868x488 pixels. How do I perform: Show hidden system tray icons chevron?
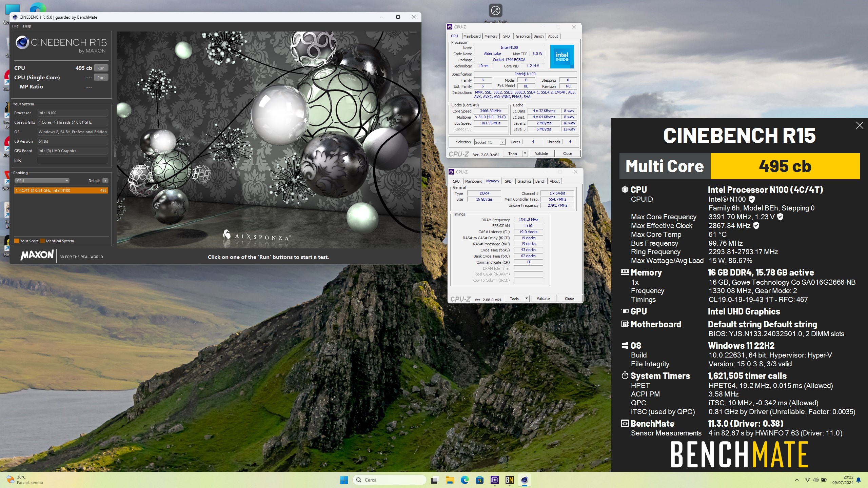click(x=797, y=480)
